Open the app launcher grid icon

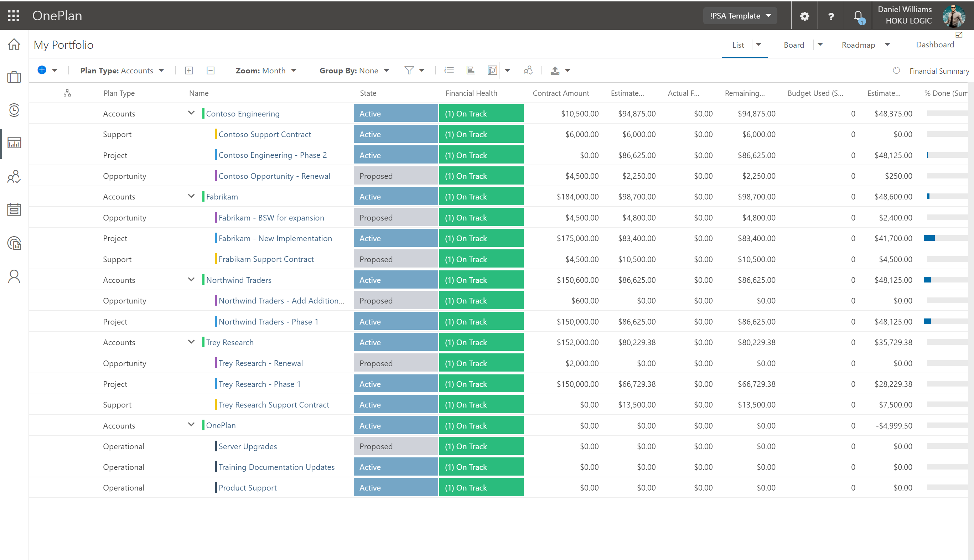point(14,16)
